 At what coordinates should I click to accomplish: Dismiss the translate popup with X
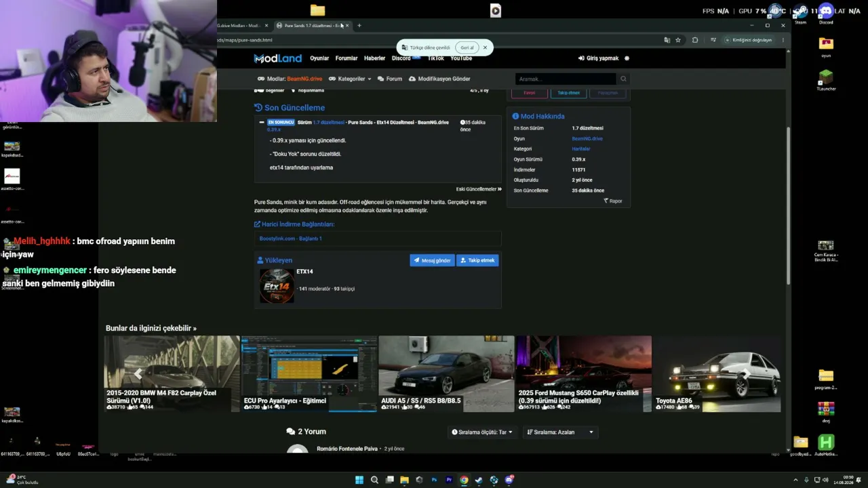(485, 47)
